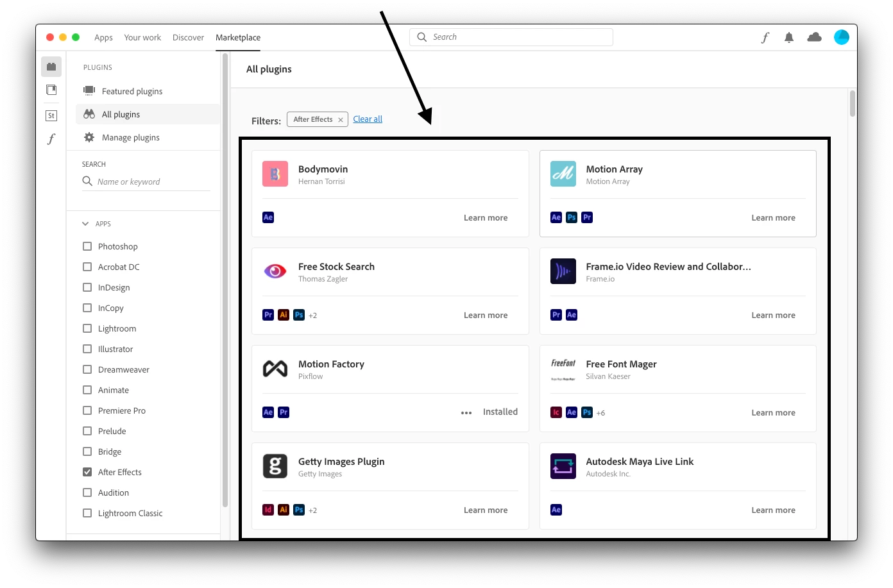Click the Autodesk Maya Live Link icon

coord(563,466)
